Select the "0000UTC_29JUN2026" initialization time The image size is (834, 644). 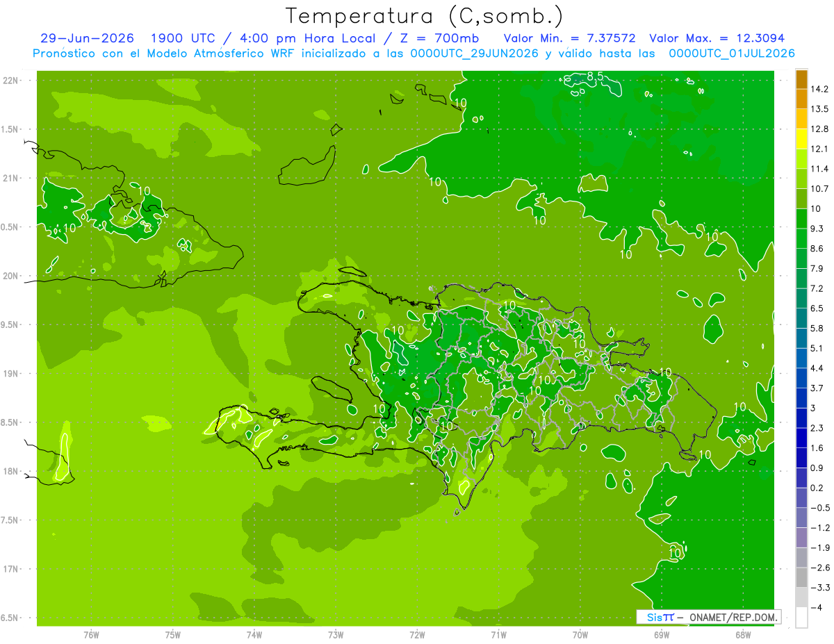pyautogui.click(x=474, y=53)
